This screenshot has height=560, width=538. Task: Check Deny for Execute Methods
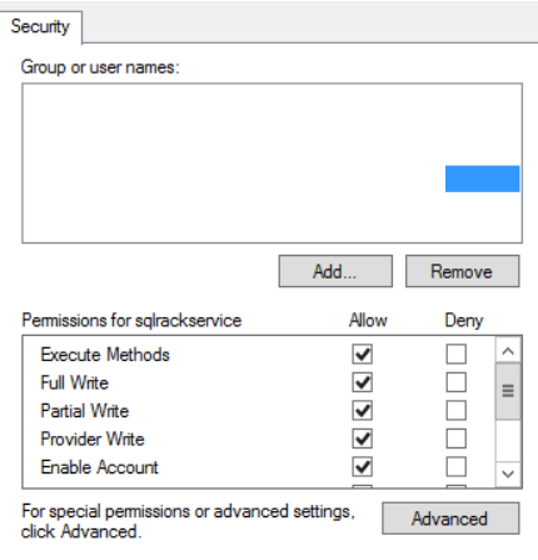pos(456,354)
